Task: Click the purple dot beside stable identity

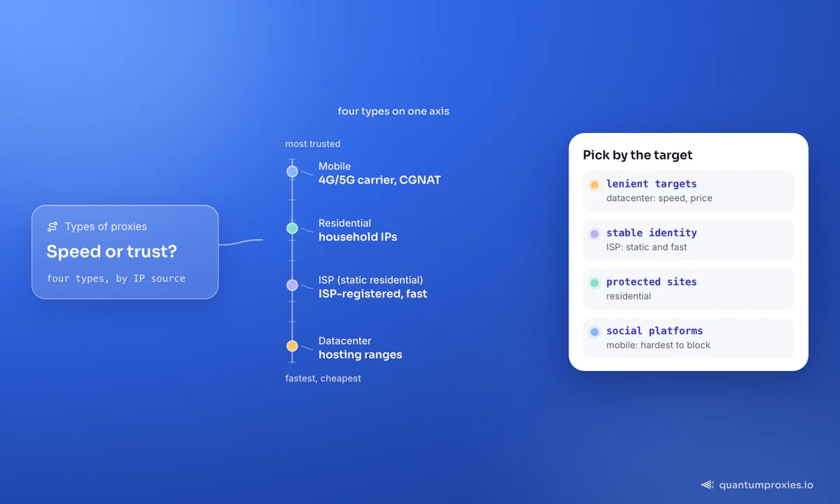Action: [x=594, y=234]
